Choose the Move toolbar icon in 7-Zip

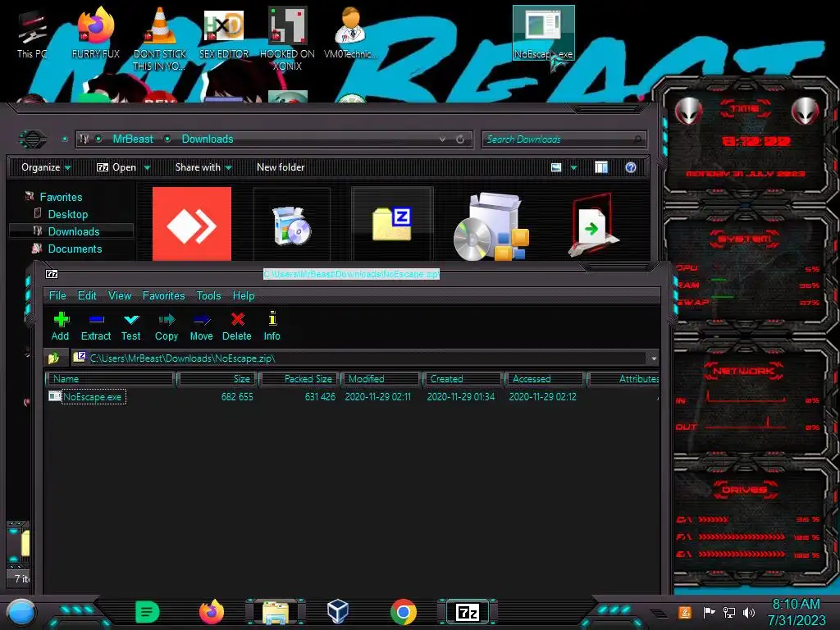point(202,326)
